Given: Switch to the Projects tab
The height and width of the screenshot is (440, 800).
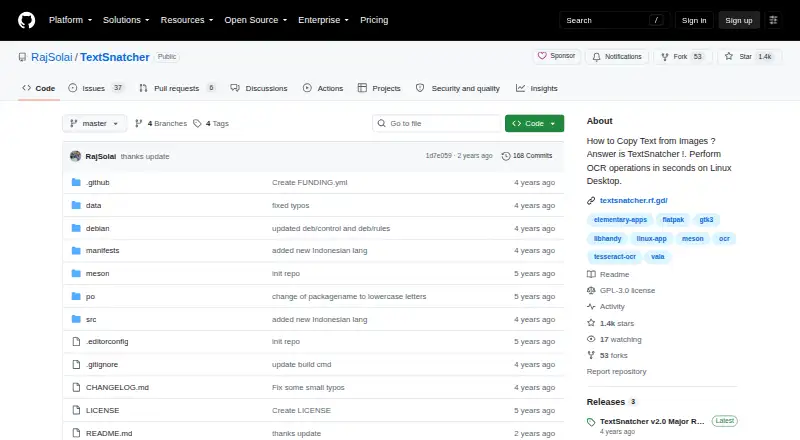Looking at the screenshot, I should [379, 88].
